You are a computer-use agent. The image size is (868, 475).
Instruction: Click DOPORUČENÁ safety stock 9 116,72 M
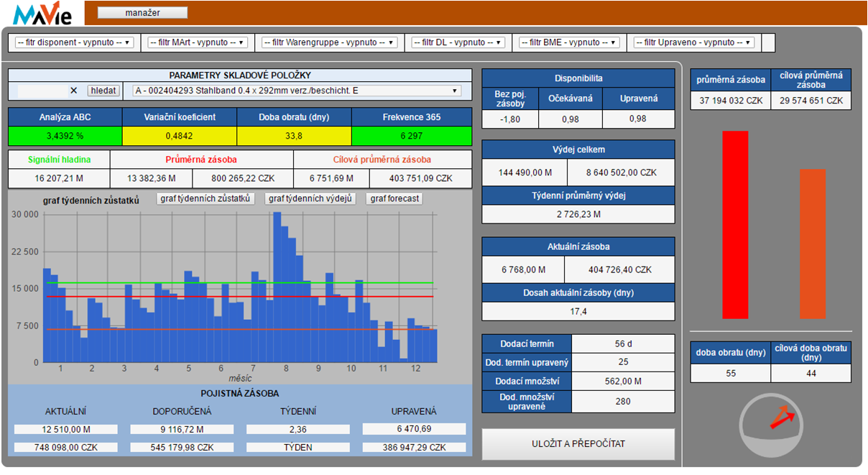[x=182, y=430]
